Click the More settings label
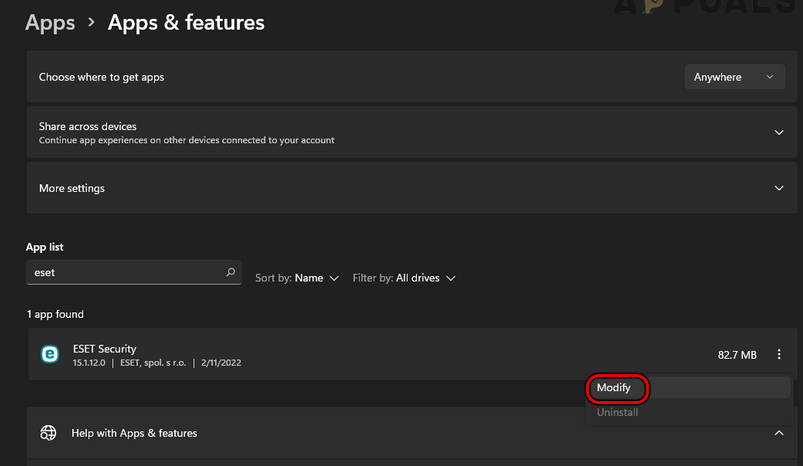Image resolution: width=803 pixels, height=466 pixels. 72,188
